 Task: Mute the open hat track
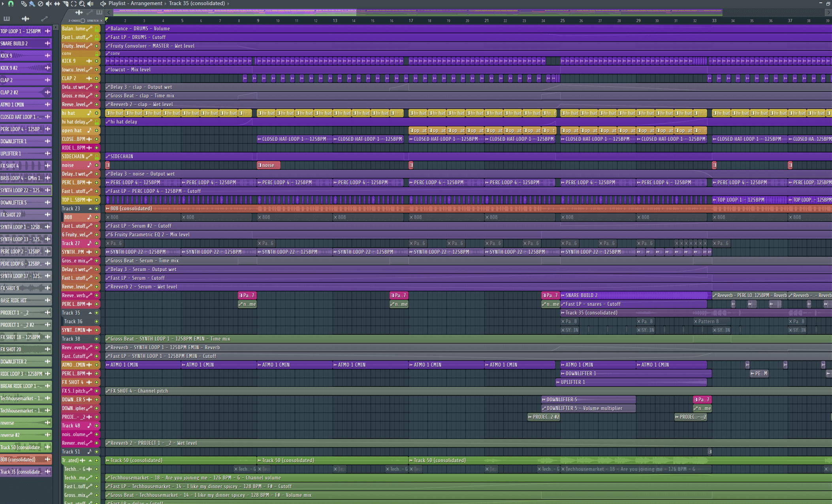[x=96, y=131]
